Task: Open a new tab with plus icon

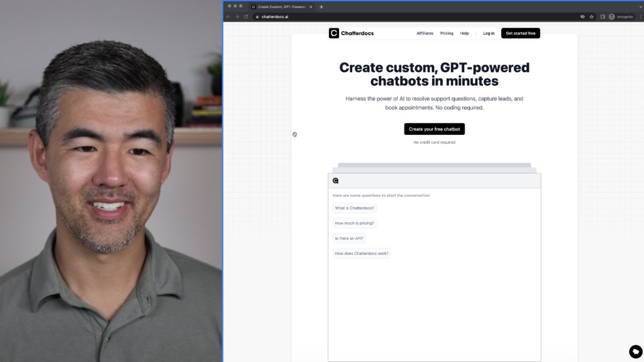Action: (321, 7)
